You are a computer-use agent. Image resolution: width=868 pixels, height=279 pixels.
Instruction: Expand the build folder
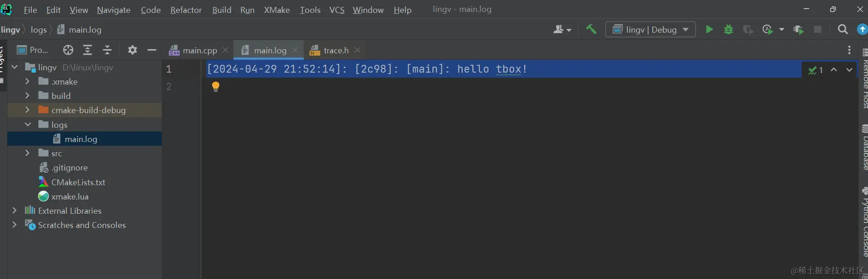(27, 96)
